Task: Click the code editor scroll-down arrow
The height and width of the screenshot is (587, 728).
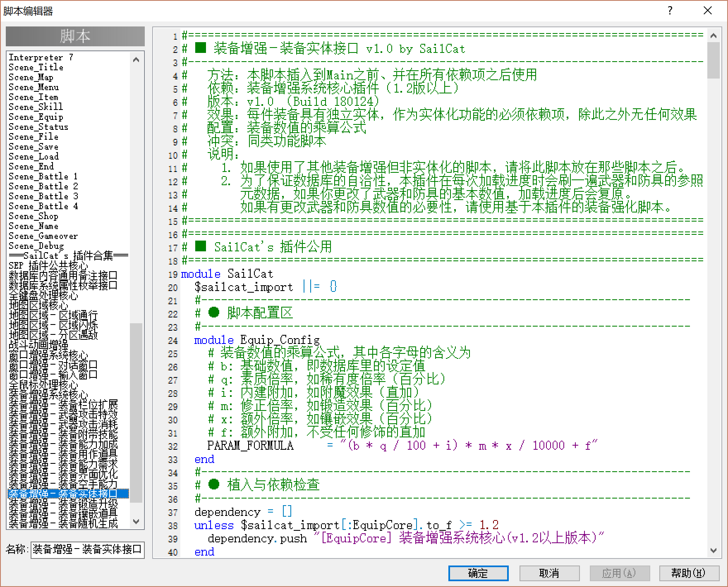Action: click(714, 550)
